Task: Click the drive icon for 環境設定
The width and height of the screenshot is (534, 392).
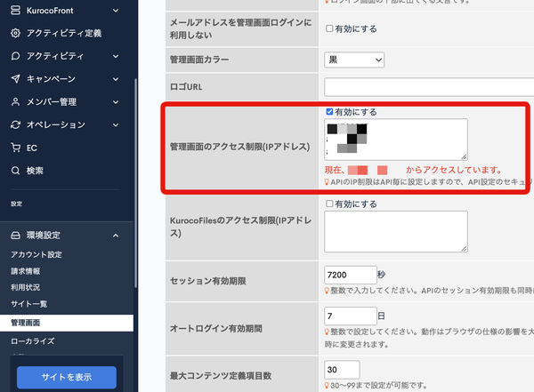Action: point(15,236)
